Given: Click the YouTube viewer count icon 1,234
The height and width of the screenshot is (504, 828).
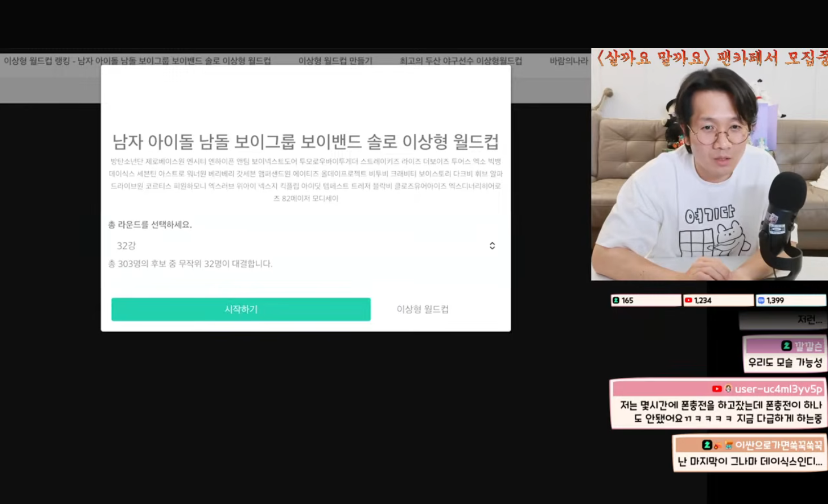Looking at the screenshot, I should tap(688, 300).
